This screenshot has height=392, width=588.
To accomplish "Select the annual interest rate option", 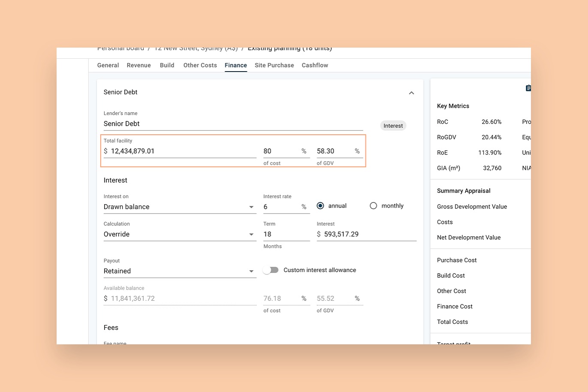I will point(320,205).
